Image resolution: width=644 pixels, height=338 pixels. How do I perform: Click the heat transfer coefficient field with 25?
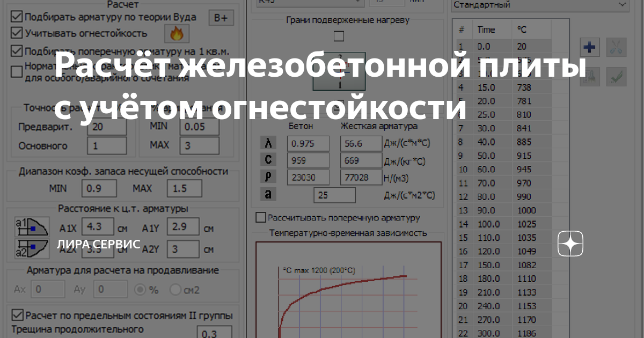[335, 195]
